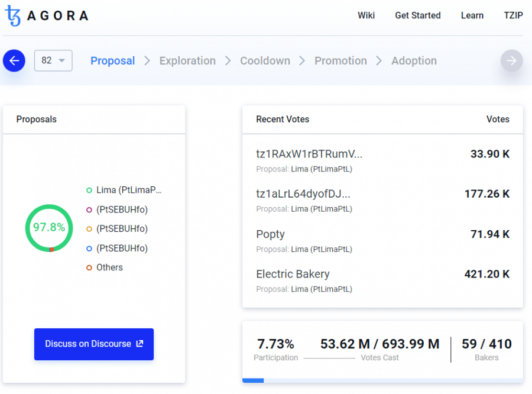The width and height of the screenshot is (532, 394).
Task: Click the chevron after Proposal
Action: click(147, 61)
